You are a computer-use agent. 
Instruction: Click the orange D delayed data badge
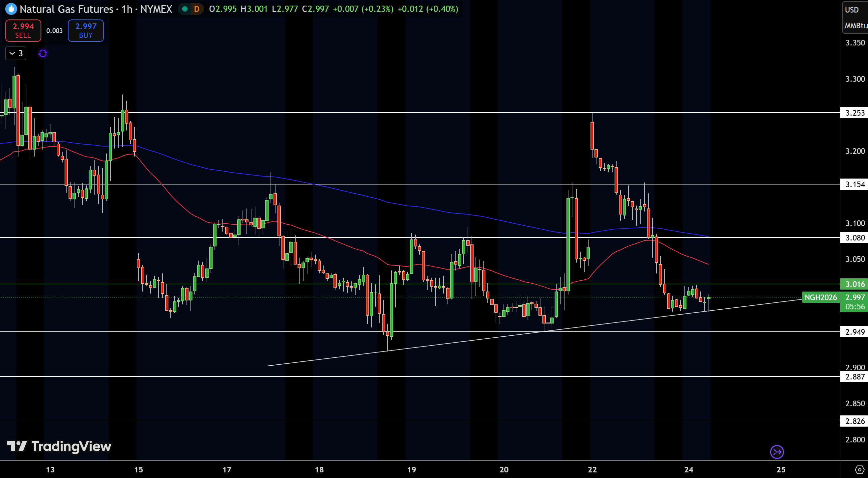(196, 9)
